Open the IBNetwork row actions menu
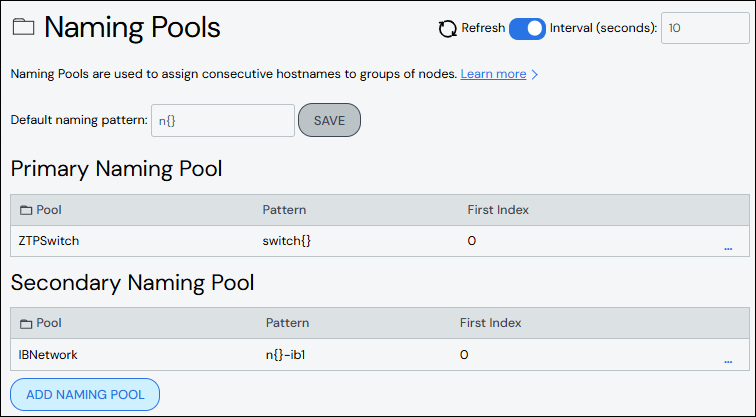Image resolution: width=756 pixels, height=417 pixels. 728,361
